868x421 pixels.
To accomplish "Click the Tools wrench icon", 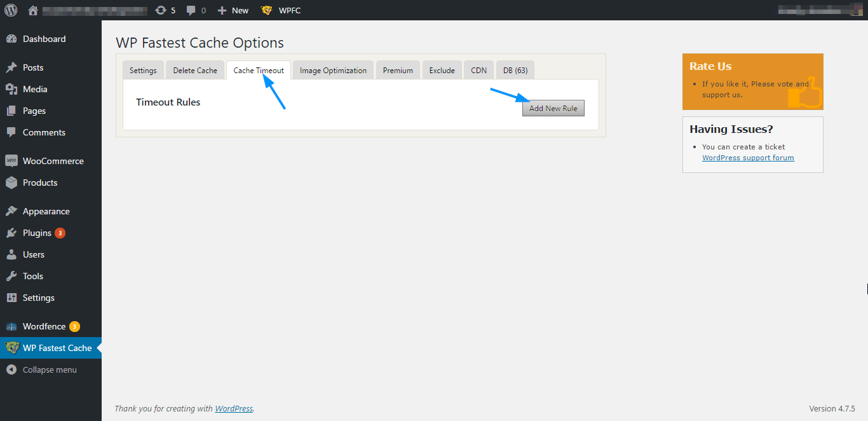I will click(11, 276).
